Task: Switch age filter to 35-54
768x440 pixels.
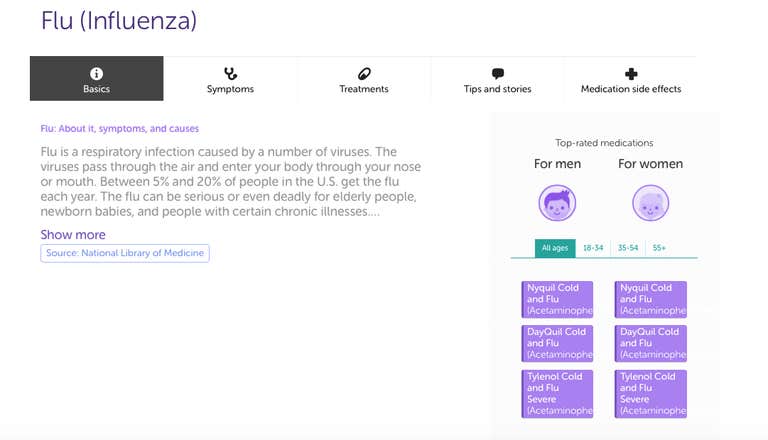Action: click(x=628, y=248)
